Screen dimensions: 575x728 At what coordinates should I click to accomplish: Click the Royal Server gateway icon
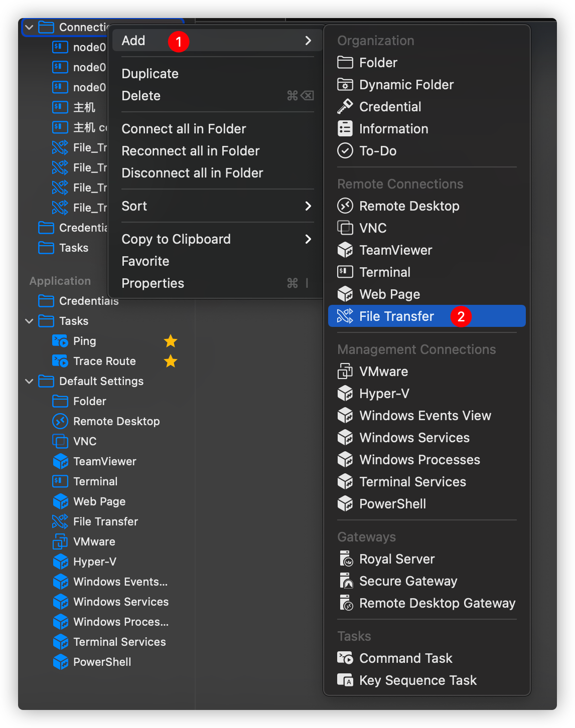click(x=346, y=559)
